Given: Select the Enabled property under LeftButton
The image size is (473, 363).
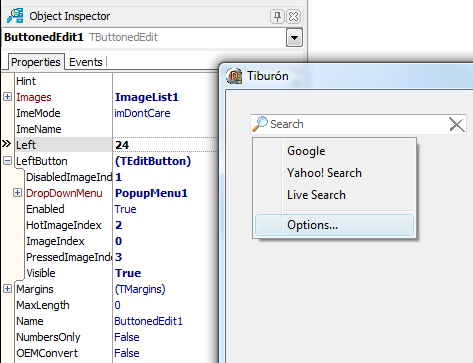Looking at the screenshot, I should coord(45,209).
